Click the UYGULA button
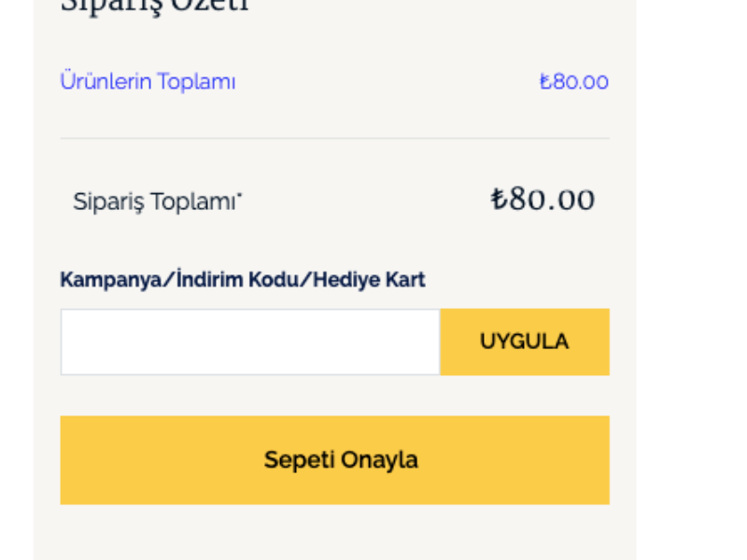This screenshot has height=560, width=747. pos(524,342)
